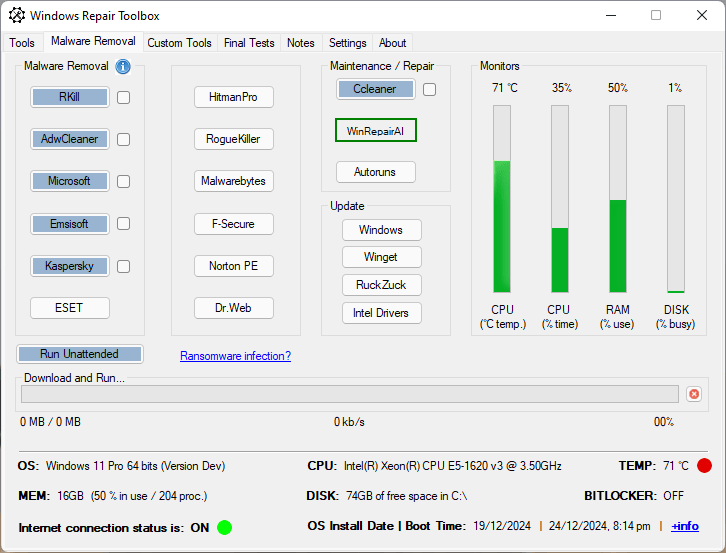This screenshot has width=726, height=553.
Task: Cancel download with red X icon
Action: [694, 394]
